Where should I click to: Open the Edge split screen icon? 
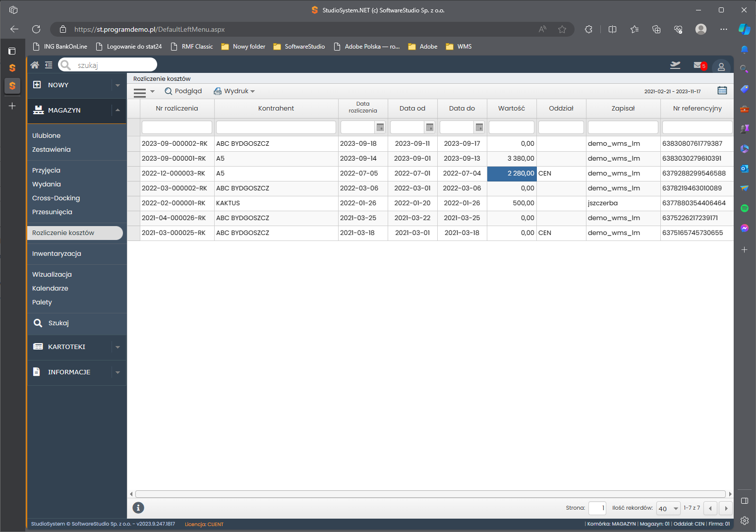[x=612, y=29]
